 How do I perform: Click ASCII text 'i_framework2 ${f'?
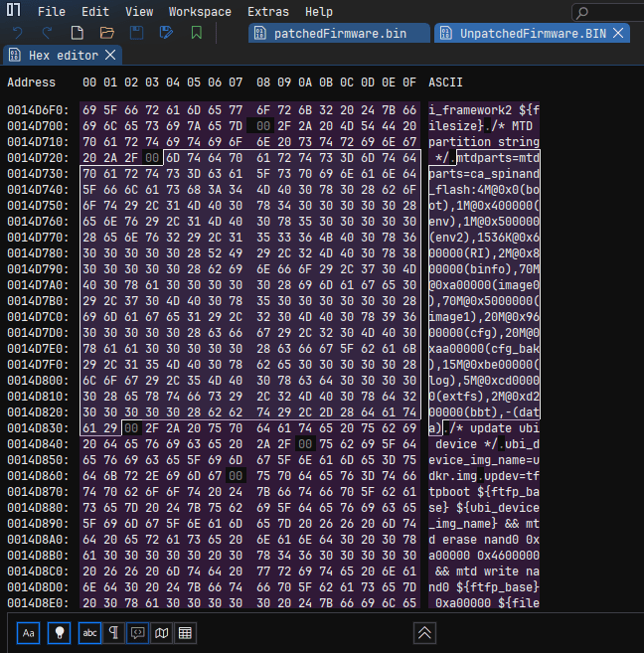(484, 110)
